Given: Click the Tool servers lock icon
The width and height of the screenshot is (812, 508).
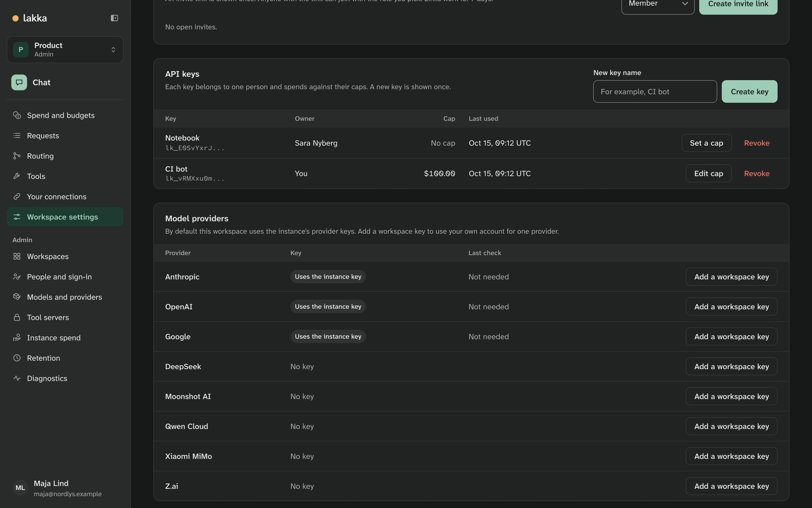Looking at the screenshot, I should 17,317.
